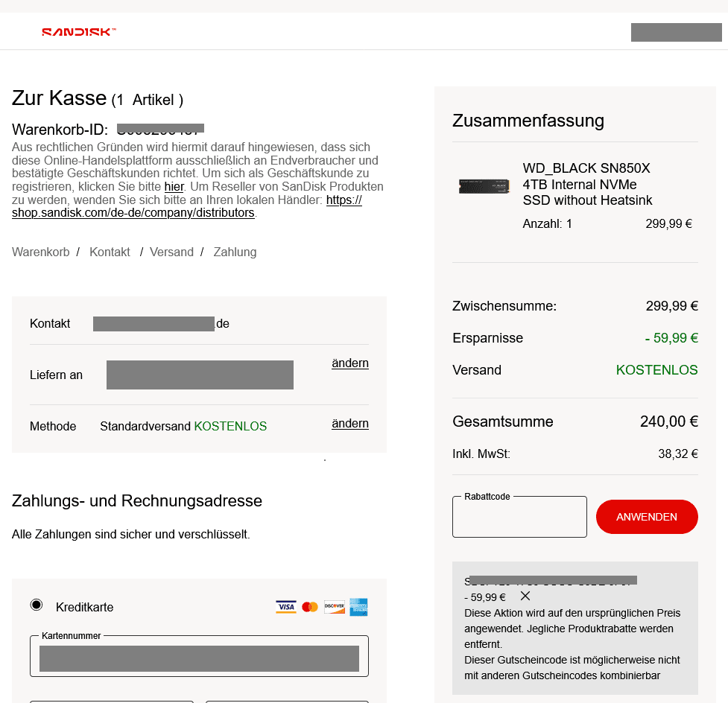Image resolution: width=728 pixels, height=703 pixels.
Task: Click the SanDisk logo
Action: 78,31
